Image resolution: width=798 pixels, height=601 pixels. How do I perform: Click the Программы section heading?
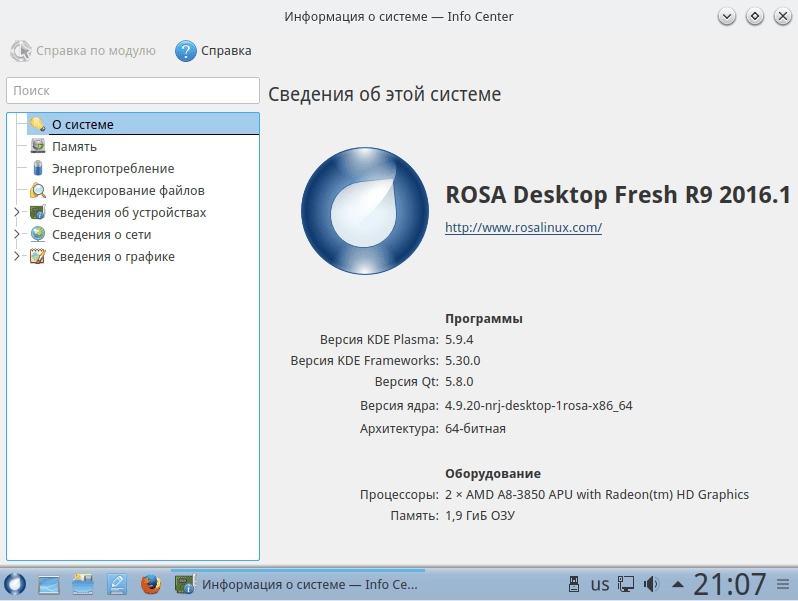484,319
